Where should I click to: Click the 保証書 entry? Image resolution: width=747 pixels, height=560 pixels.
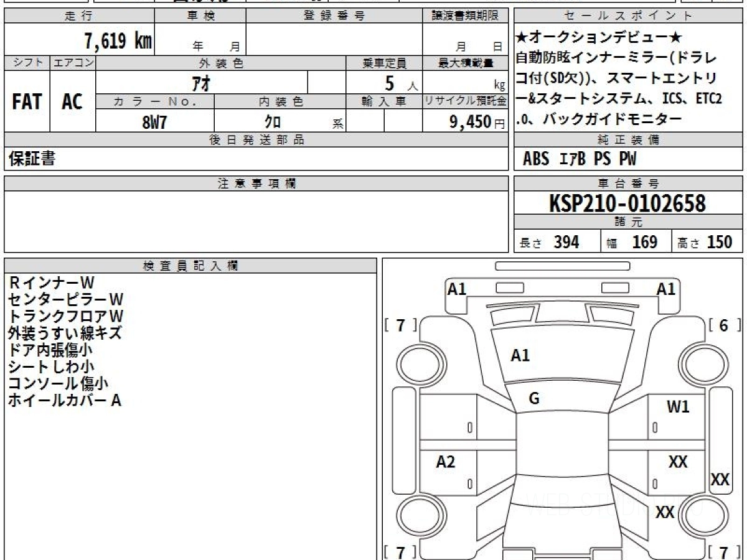32,159
